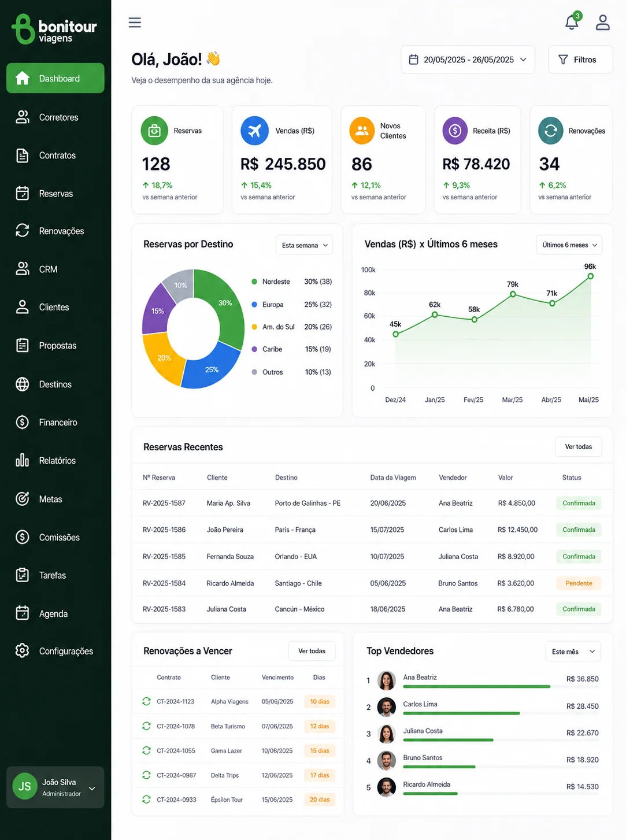Click the Novos Clientes people icon
Screen dimensions: 626x840
(x=362, y=131)
